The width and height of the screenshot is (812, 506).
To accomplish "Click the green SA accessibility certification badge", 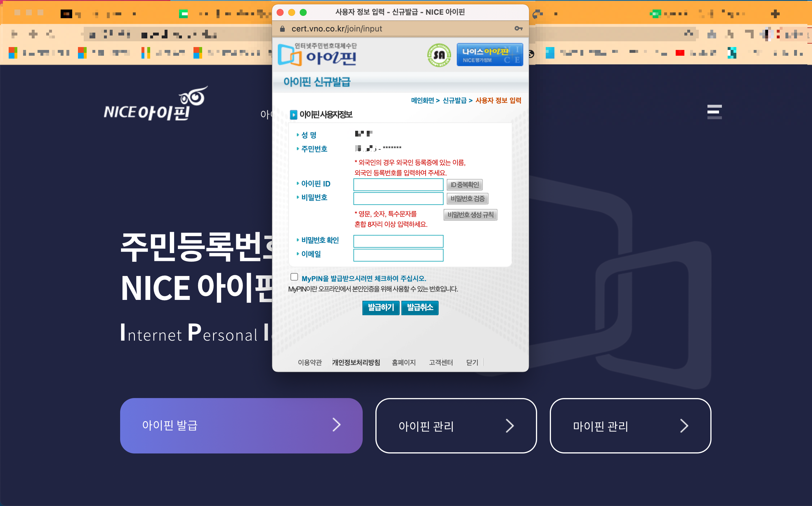I will 439,55.
